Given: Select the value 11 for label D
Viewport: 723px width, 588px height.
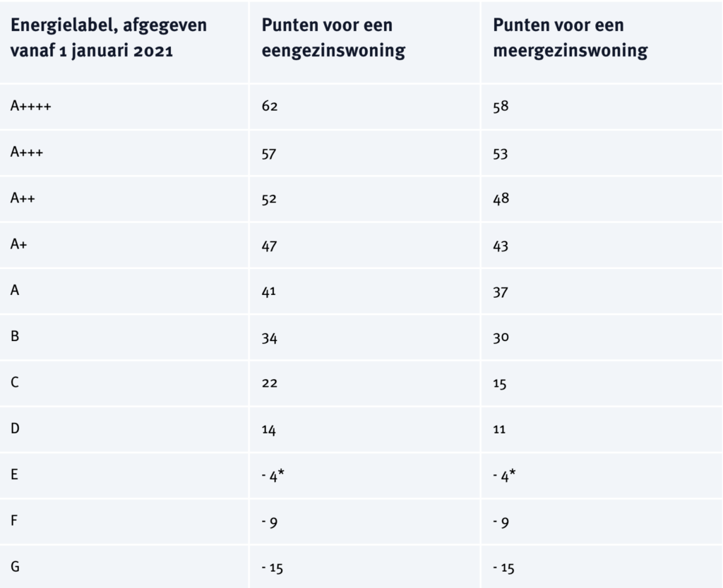Looking at the screenshot, I should pyautogui.click(x=501, y=431).
